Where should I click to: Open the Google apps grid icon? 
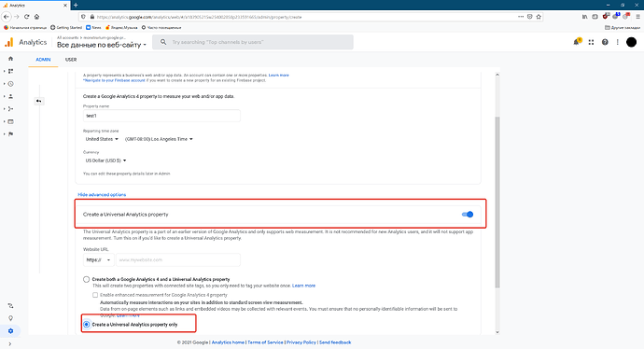pyautogui.click(x=591, y=42)
